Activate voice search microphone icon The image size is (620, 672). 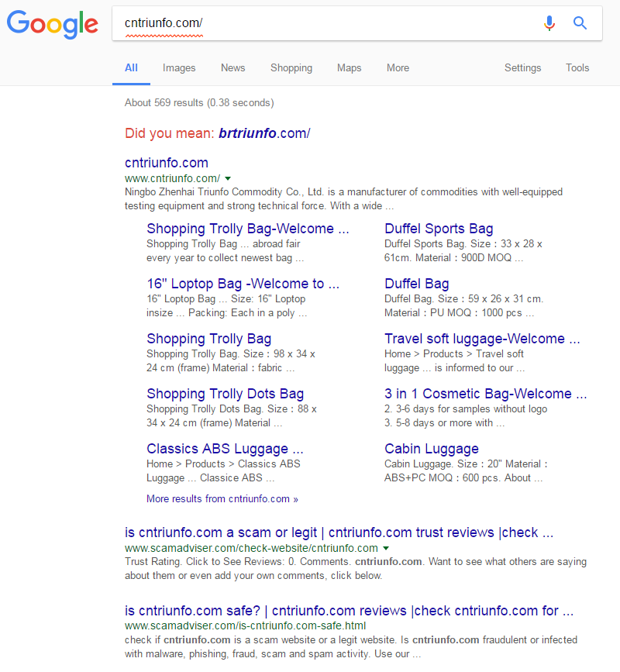[549, 22]
